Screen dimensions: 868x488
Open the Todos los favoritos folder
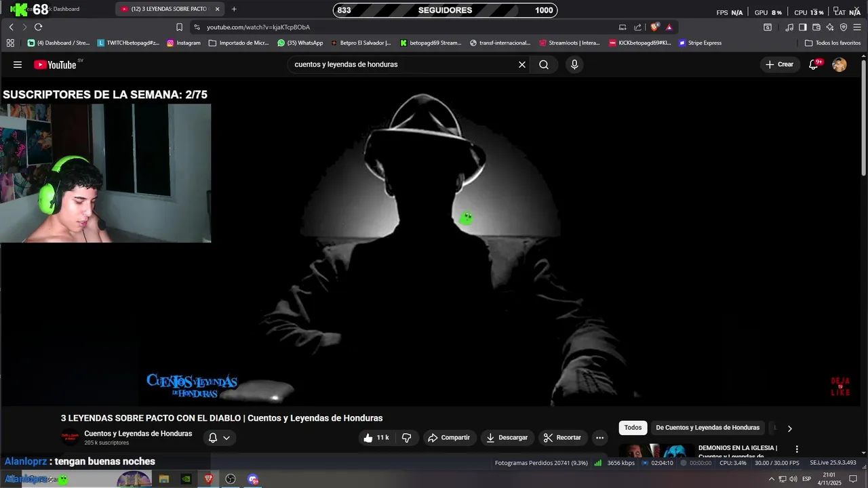(x=833, y=43)
